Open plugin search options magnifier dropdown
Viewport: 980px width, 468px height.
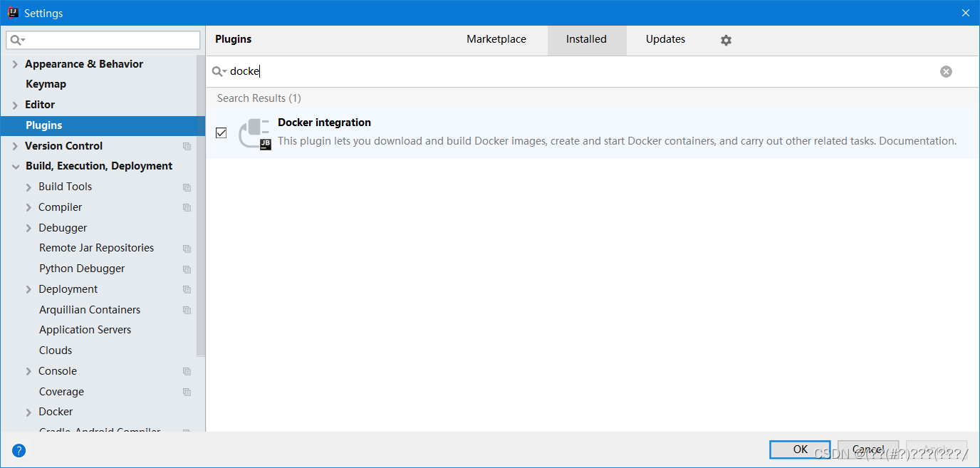click(219, 71)
